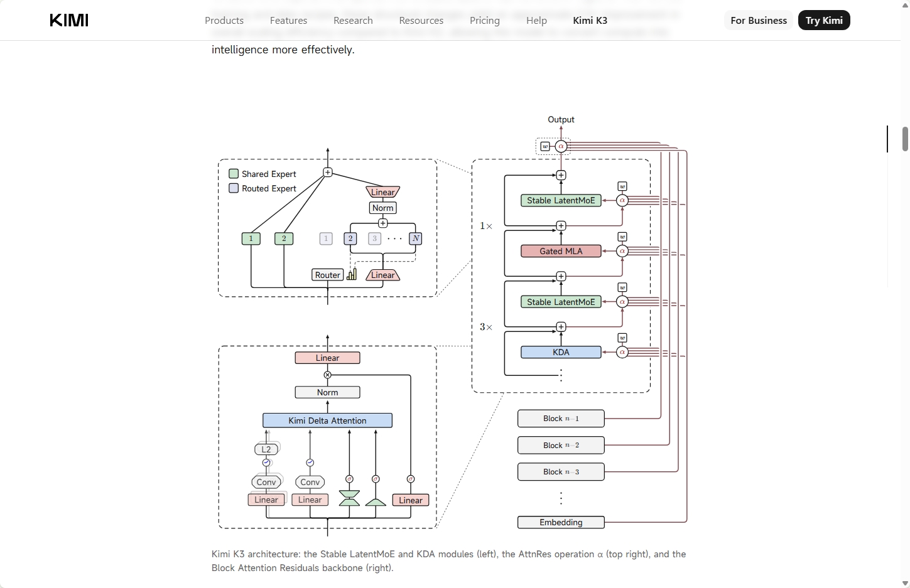Open the Products menu
Image resolution: width=910 pixels, height=588 pixels.
224,21
